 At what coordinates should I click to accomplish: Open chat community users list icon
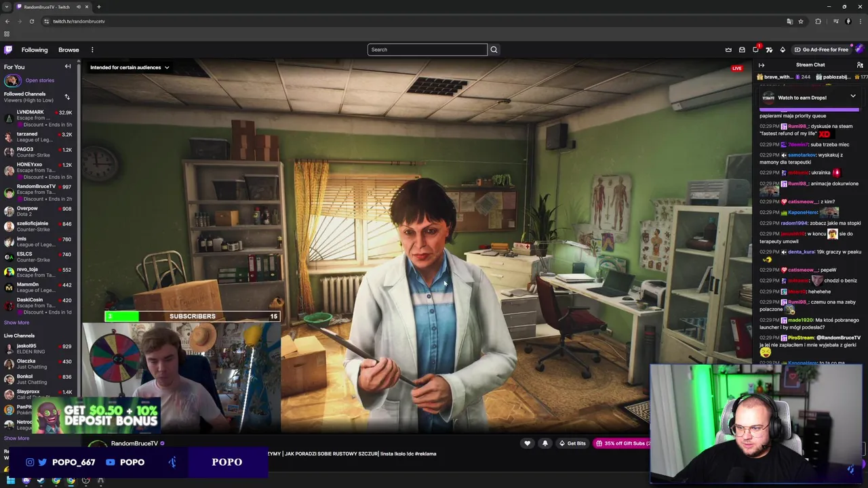coord(860,65)
